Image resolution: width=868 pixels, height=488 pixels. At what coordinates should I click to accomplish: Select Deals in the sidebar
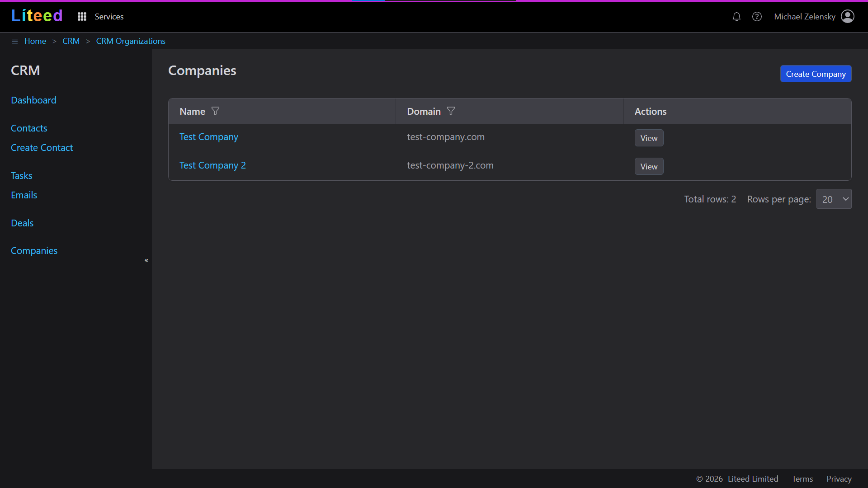point(22,223)
